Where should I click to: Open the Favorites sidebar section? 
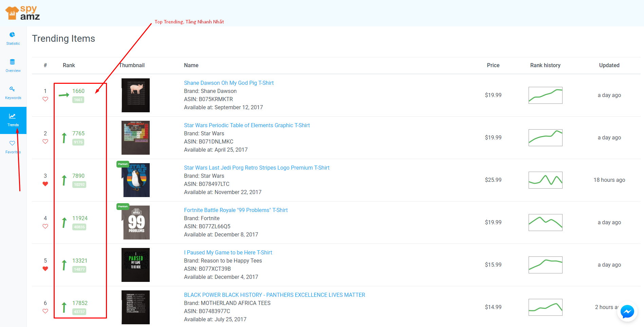[13, 147]
